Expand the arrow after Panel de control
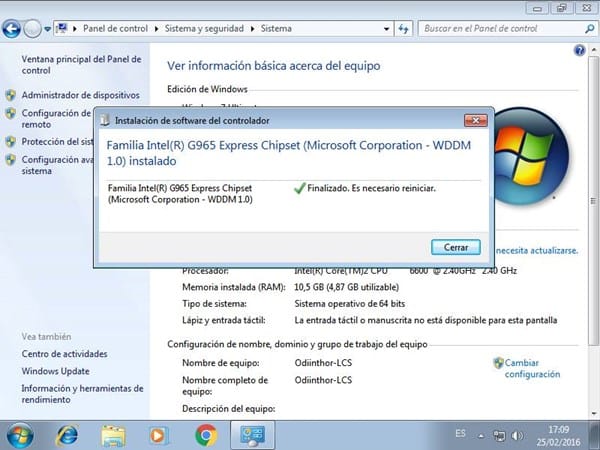The width and height of the screenshot is (600, 450). [156, 29]
